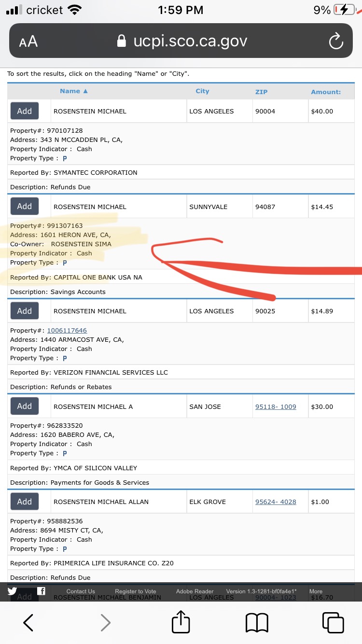Viewport: 362px width, 644px height.
Task: Add the Elk Grove Rosenstein Michael Allan property
Action: coord(25,502)
